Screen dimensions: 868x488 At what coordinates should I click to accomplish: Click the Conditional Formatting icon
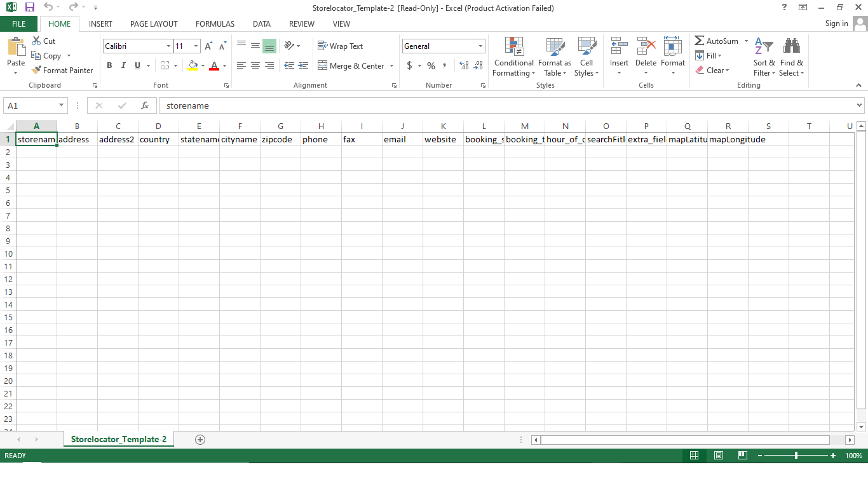513,47
